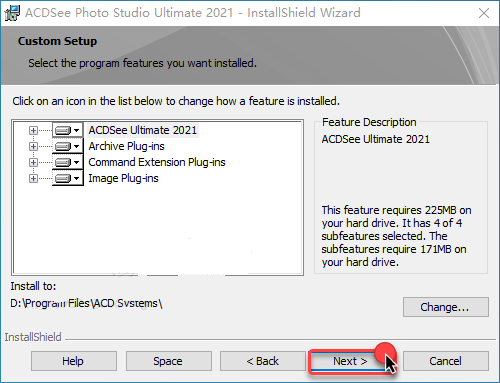Expand the Image Plug-ins tree node
This screenshot has height=383, width=500.
(33, 178)
